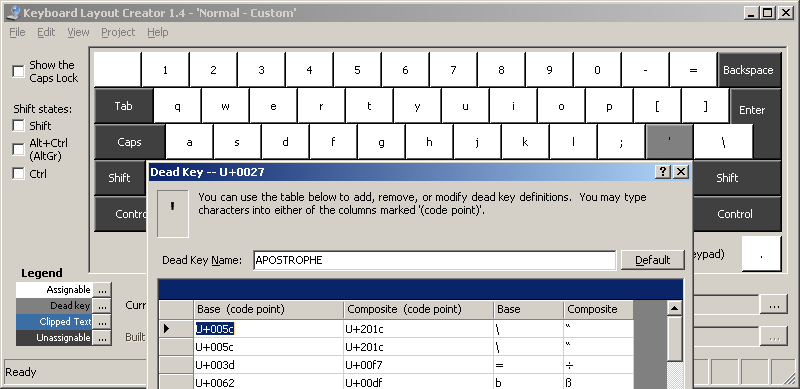Viewport: 800px width, 389px height.
Task: Click the division sign composite cell
Action: pyautogui.click(x=598, y=365)
